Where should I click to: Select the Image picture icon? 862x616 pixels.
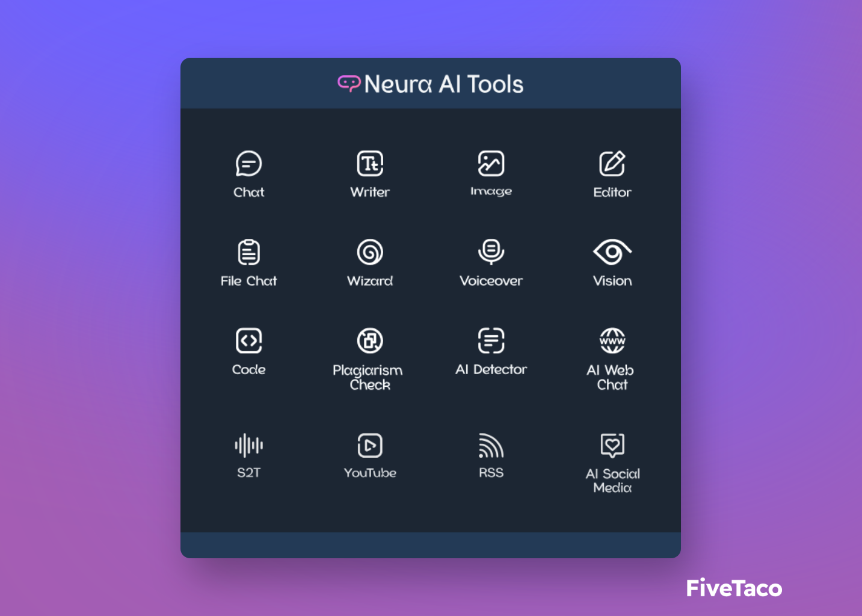coord(491,164)
